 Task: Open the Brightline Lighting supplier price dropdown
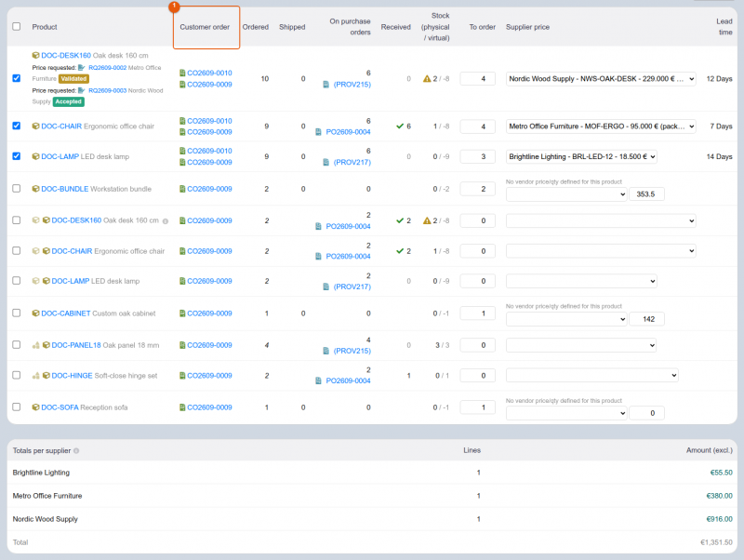(581, 156)
